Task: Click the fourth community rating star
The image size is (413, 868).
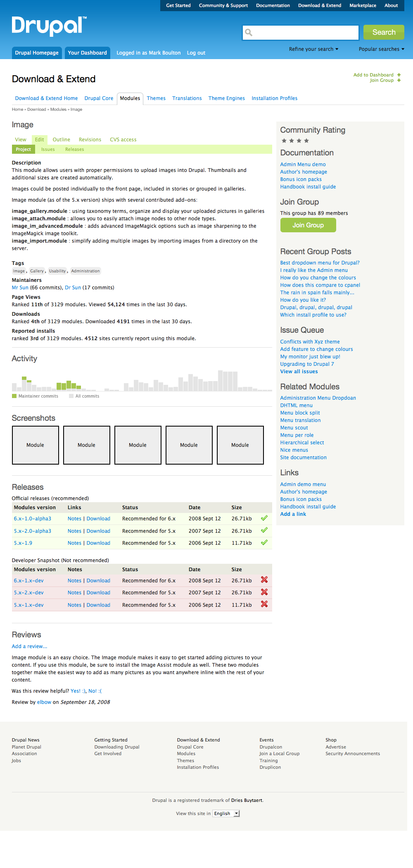Action: point(306,141)
